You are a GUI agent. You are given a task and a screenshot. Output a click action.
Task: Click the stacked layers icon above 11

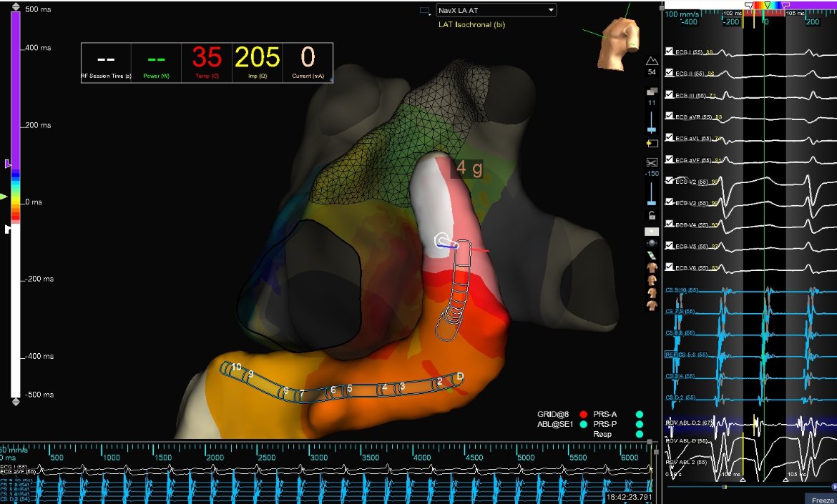click(652, 92)
